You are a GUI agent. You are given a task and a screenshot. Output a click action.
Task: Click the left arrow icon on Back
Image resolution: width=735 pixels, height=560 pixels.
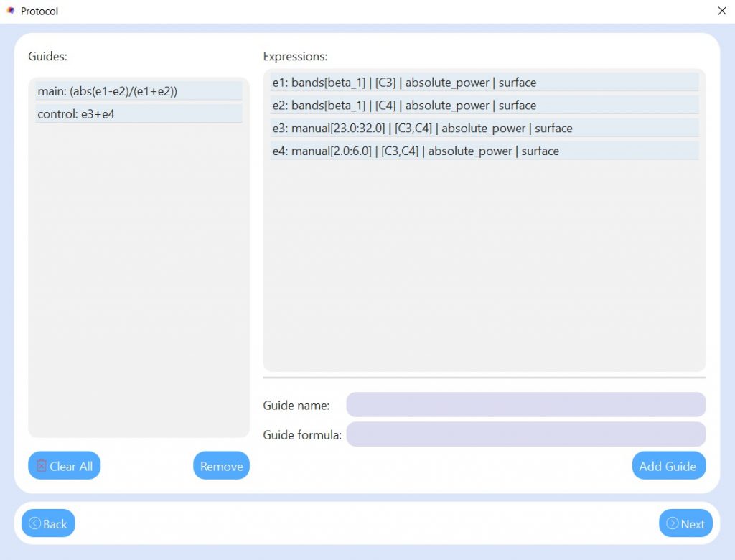point(34,523)
